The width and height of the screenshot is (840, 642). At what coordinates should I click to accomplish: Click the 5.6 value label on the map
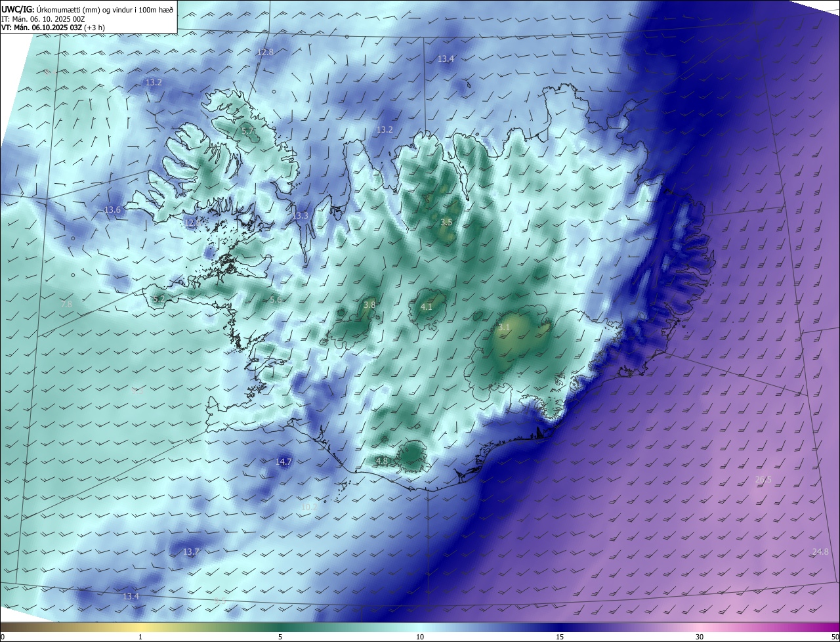click(x=276, y=300)
